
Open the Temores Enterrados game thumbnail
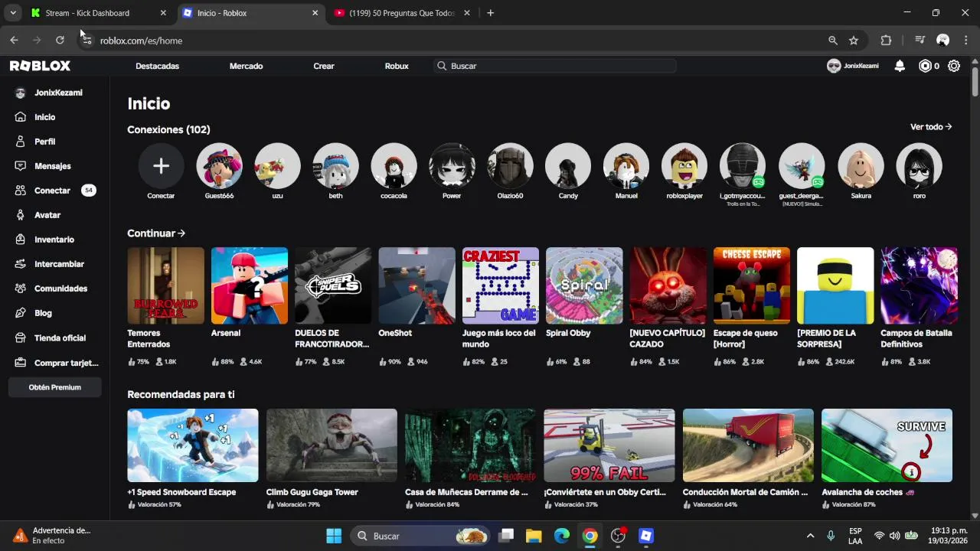click(165, 285)
